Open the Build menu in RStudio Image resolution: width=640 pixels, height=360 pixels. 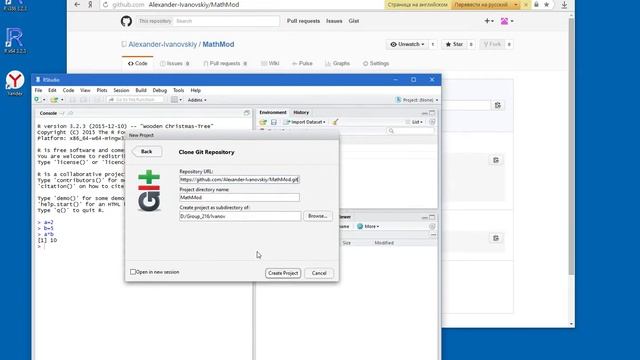(141, 90)
